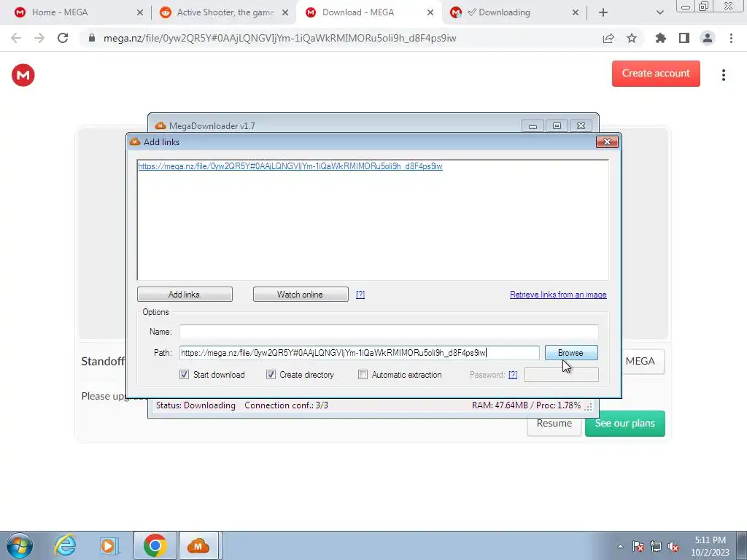Bookmark this page with the star icon
The image size is (747, 560).
(632, 38)
